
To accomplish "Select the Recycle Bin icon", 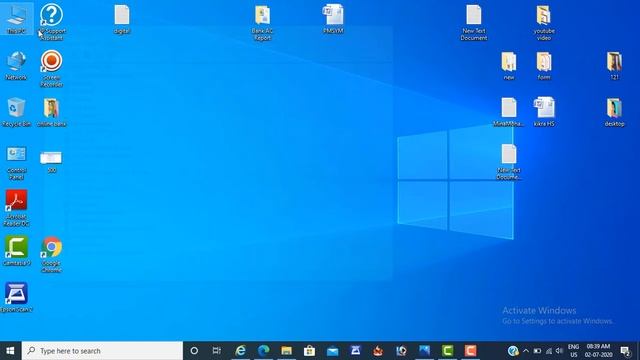I will 16,112.
